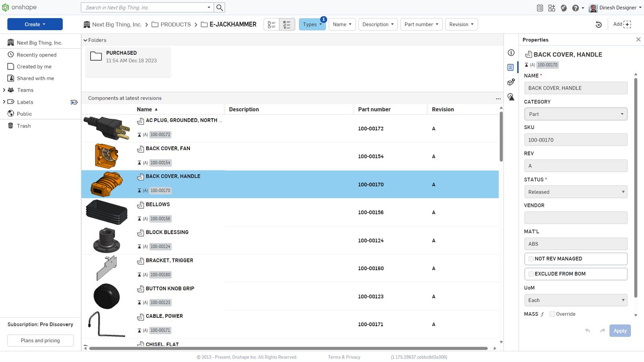Expand the Teams item in left sidebar
This screenshot has height=362, width=644.
coord(4,90)
